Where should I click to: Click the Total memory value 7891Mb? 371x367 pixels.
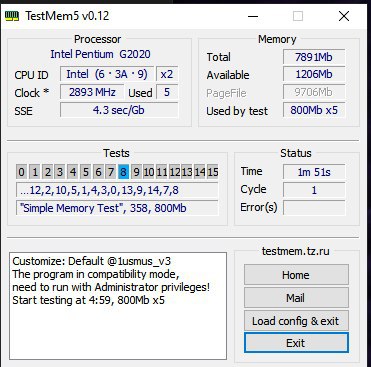tap(314, 57)
